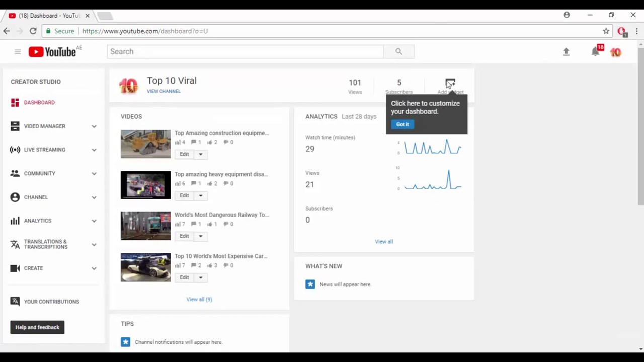Bookmark the page with the star icon
644x362 pixels.
click(x=606, y=31)
